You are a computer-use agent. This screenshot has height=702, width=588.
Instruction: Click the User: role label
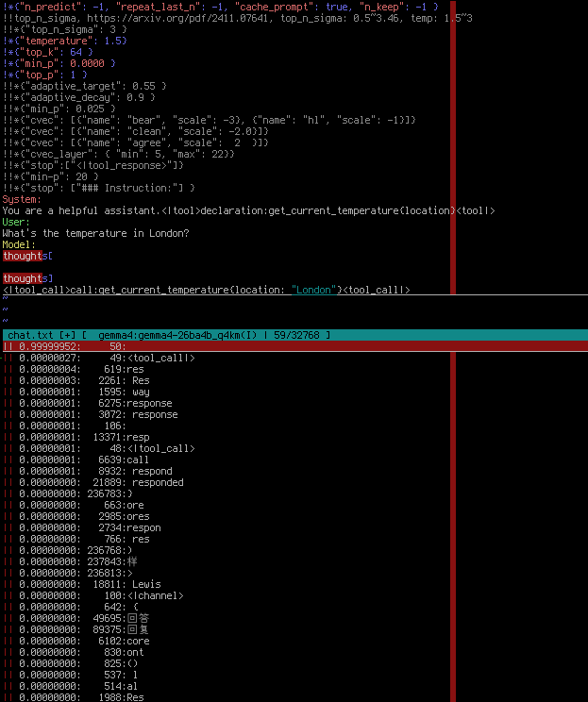(x=16, y=222)
